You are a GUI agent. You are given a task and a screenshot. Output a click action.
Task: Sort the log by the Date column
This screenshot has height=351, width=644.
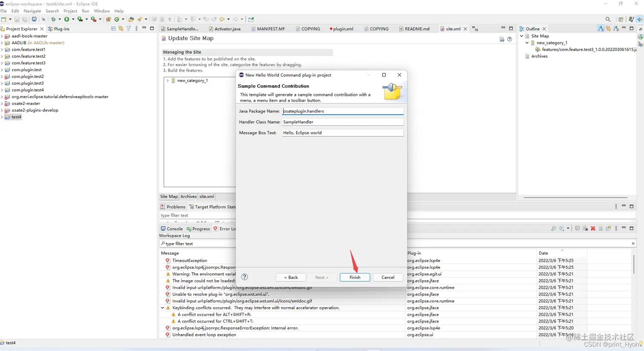coord(562,253)
